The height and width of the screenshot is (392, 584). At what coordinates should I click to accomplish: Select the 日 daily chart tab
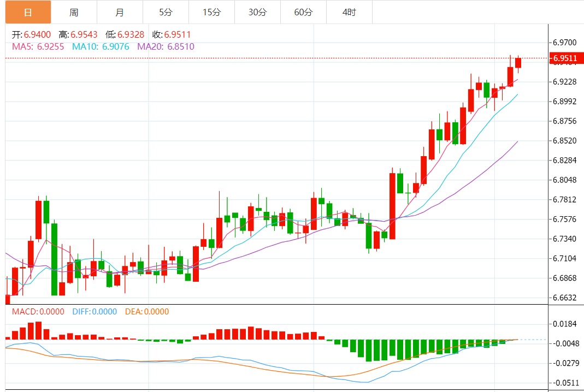[28, 13]
